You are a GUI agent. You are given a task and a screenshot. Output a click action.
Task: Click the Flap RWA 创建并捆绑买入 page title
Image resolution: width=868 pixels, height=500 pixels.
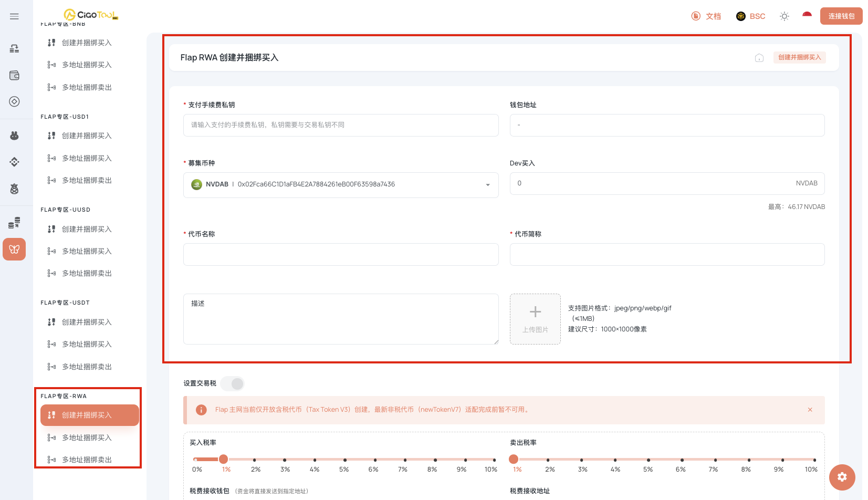coord(229,57)
